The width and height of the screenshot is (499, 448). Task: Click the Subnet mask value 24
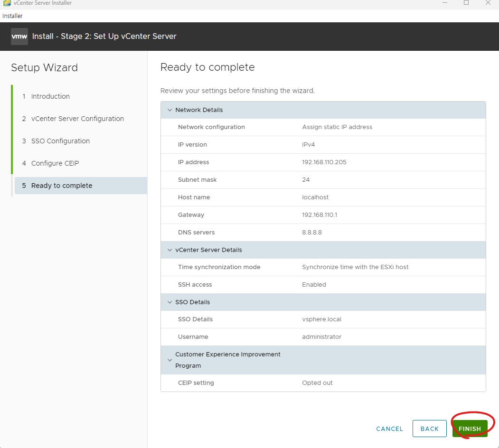click(306, 179)
